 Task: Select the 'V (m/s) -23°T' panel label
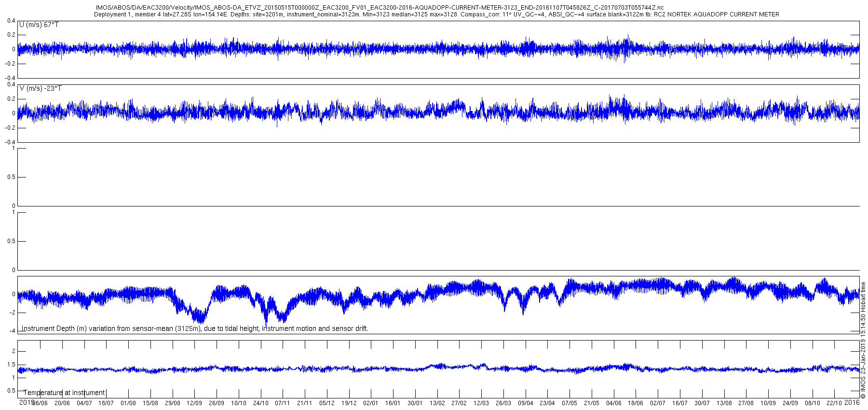click(41, 88)
